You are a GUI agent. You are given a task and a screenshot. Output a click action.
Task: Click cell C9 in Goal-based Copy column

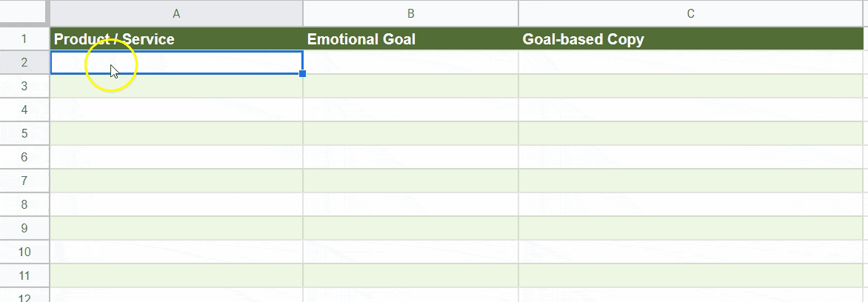[691, 229]
